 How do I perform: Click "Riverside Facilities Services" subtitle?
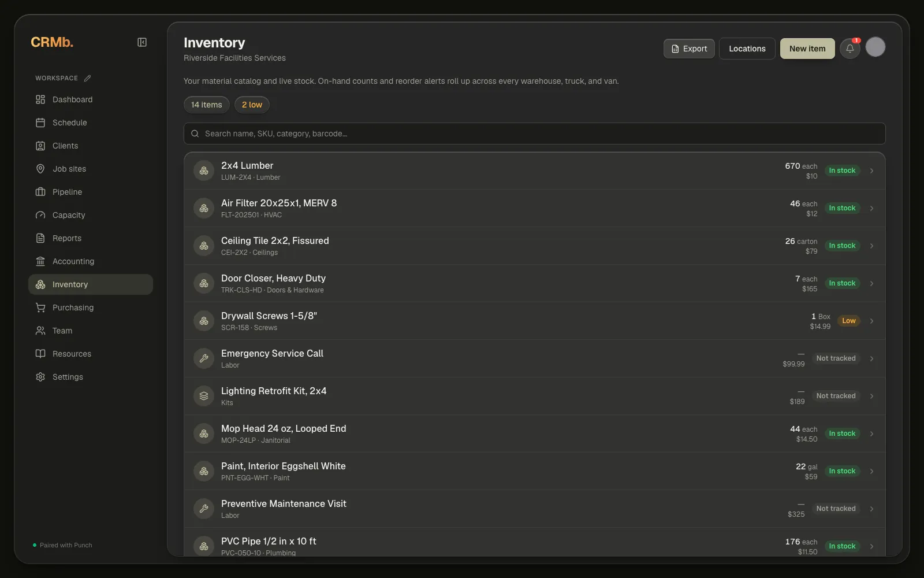[234, 58]
